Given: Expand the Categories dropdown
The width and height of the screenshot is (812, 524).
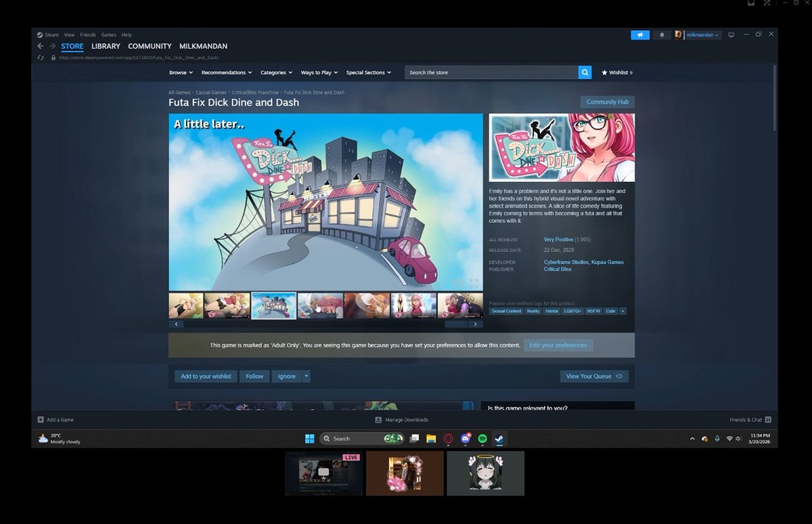Looking at the screenshot, I should pyautogui.click(x=276, y=72).
